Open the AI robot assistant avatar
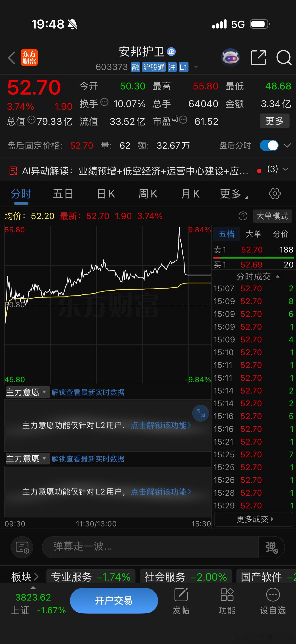Image resolution: width=296 pixels, height=644 pixels. (x=230, y=57)
